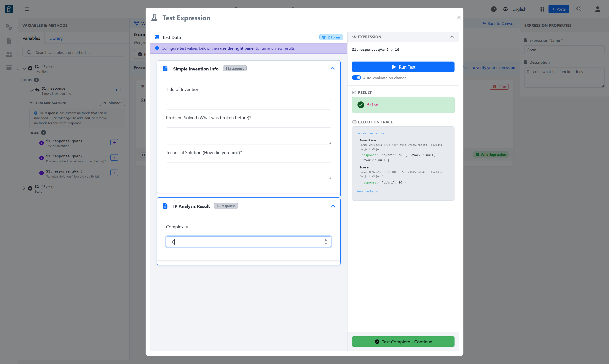Viewport: 609px width, 364px height.
Task: Switch to the Library tab
Action: [56, 38]
